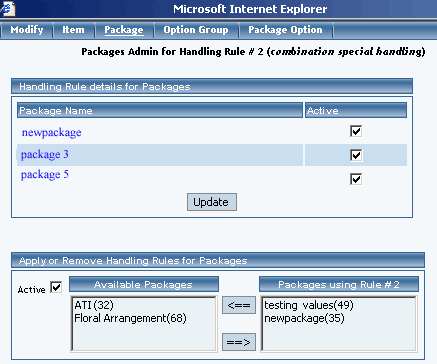Click the <== move left button
The height and width of the screenshot is (364, 437).
(239, 305)
